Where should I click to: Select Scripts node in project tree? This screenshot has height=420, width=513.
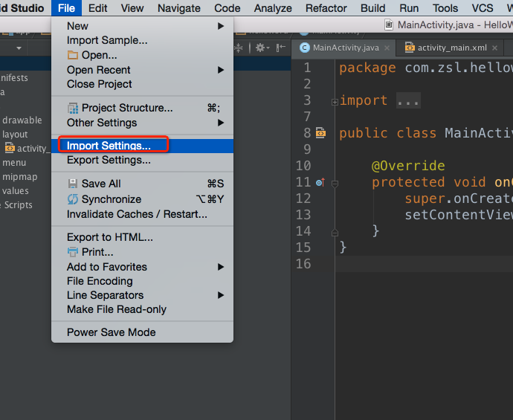[x=18, y=205]
